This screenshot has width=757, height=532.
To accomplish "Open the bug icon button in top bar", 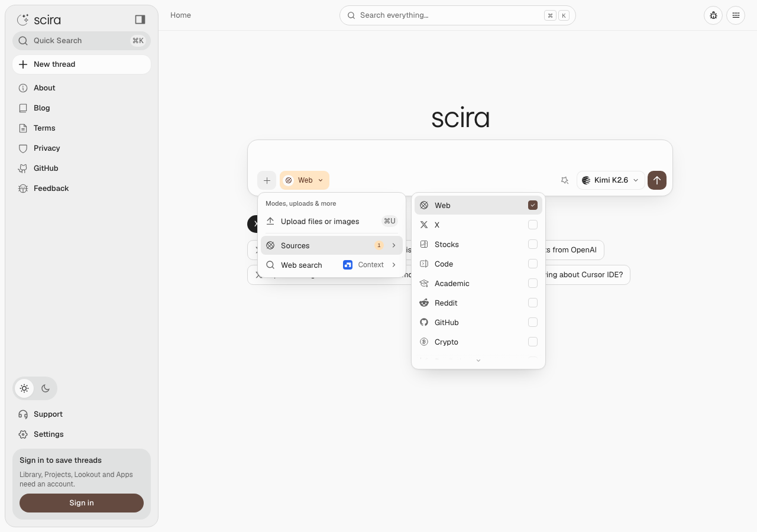I will coord(713,15).
